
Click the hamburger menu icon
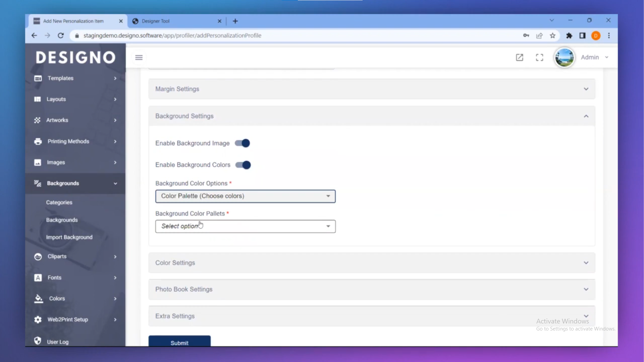[x=139, y=58]
